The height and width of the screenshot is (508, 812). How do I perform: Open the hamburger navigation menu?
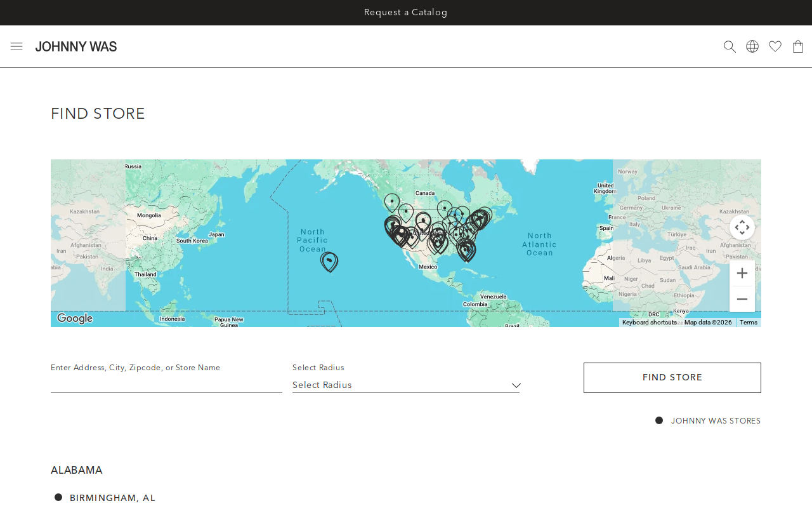[x=16, y=46]
